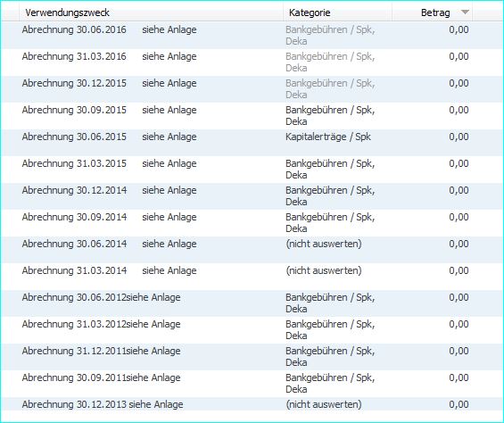Click the Kapitalerträge / Spk category cell

[328, 137]
